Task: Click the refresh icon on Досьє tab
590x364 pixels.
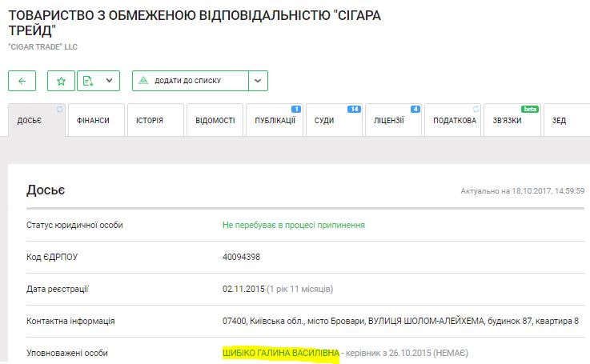Action: point(59,109)
